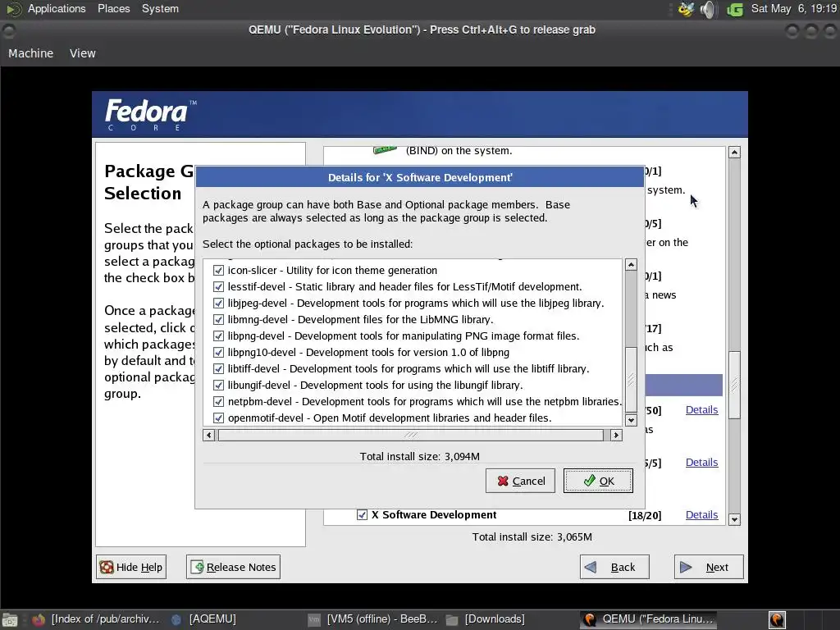The image size is (840, 630).
Task: Click the green checkmark OK icon
Action: (589, 480)
